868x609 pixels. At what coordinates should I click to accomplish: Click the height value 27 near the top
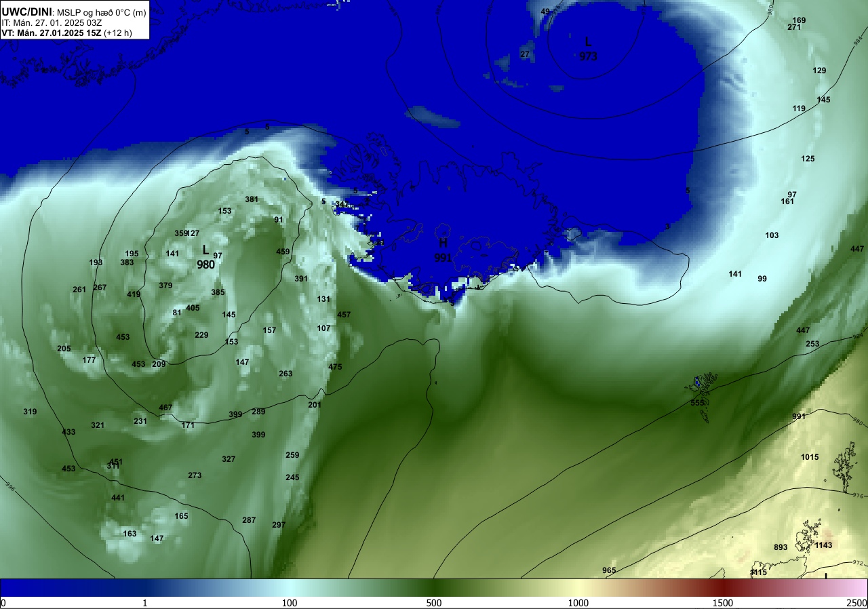coord(525,54)
